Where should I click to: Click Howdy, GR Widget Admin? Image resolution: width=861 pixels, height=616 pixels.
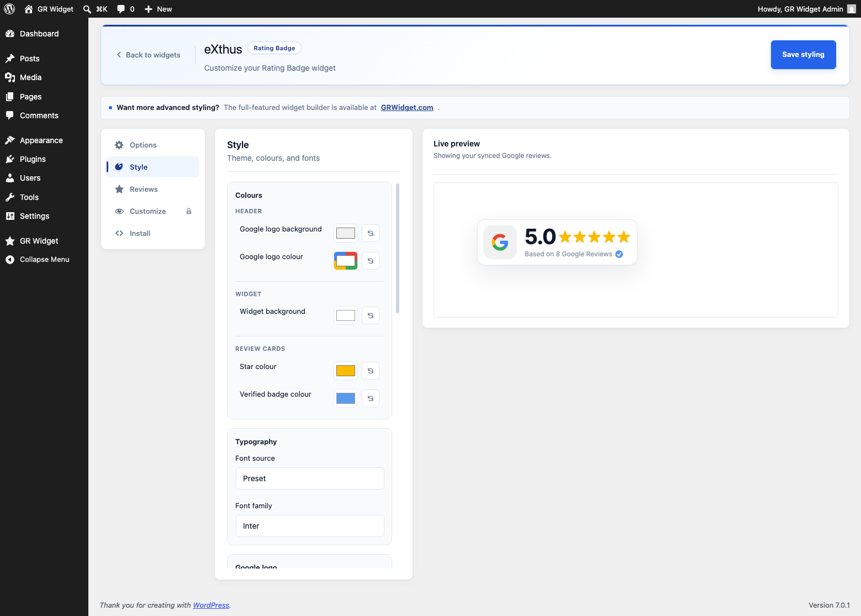coord(800,9)
